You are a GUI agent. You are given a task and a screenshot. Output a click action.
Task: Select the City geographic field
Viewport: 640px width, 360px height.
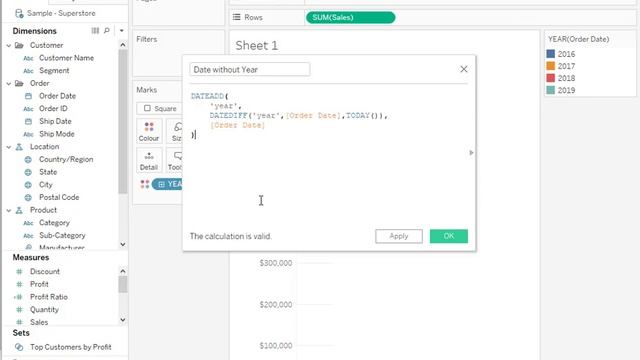(45, 184)
